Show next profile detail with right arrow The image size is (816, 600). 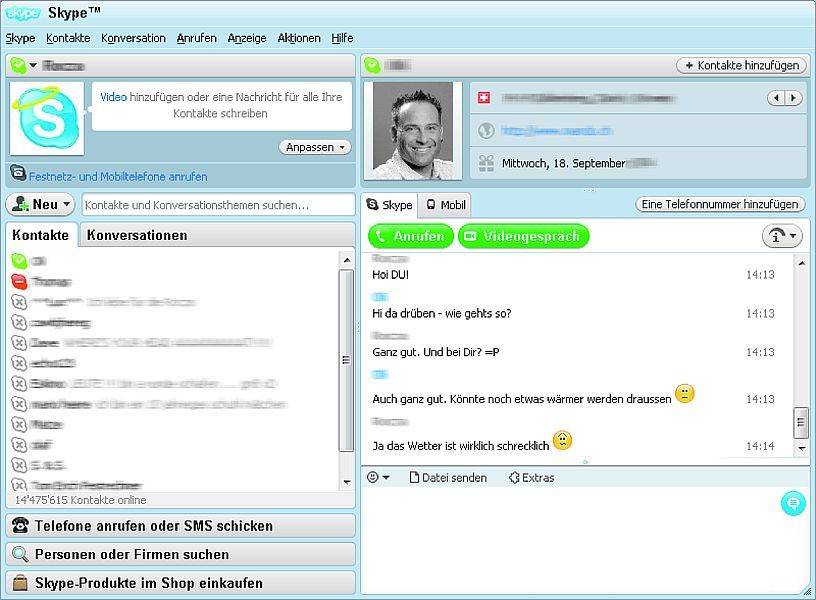793,98
